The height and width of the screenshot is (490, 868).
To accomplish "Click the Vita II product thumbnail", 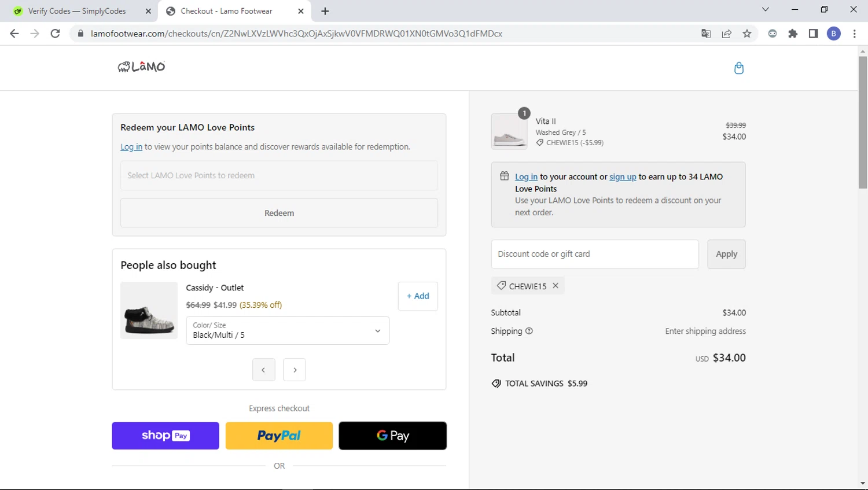I will point(509,131).
